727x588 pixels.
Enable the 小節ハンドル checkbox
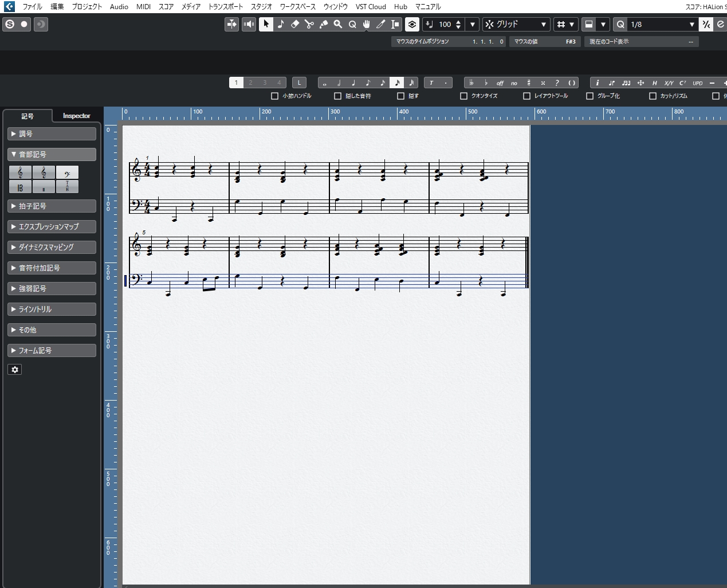[275, 96]
